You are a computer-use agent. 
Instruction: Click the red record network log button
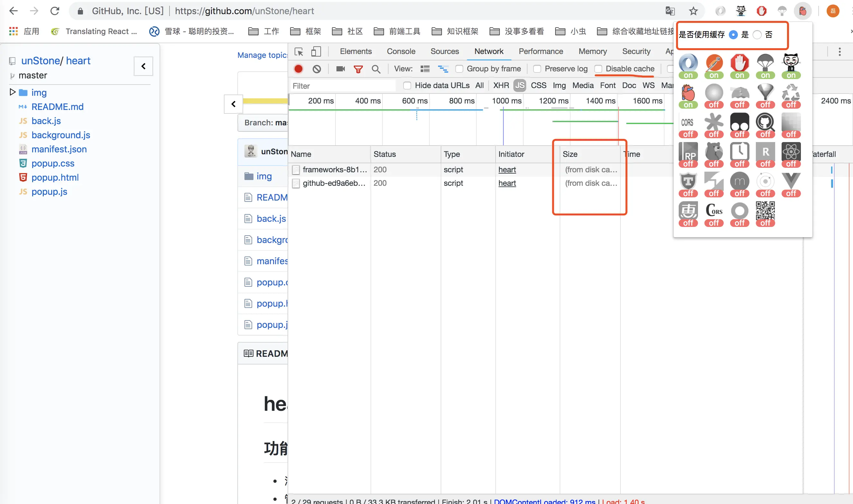tap(298, 69)
